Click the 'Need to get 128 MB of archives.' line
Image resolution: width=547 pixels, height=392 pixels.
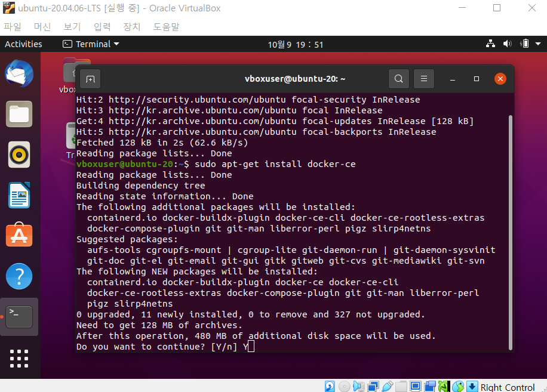click(159, 325)
